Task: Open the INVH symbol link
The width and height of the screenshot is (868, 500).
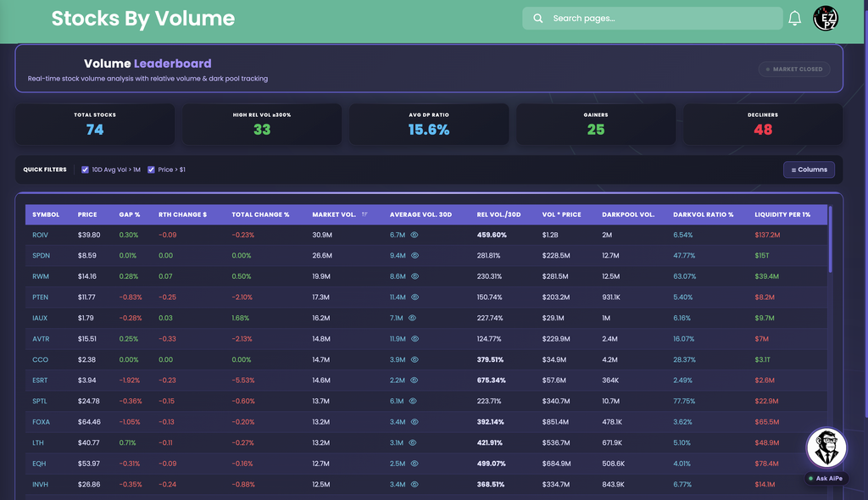Action: (x=40, y=485)
